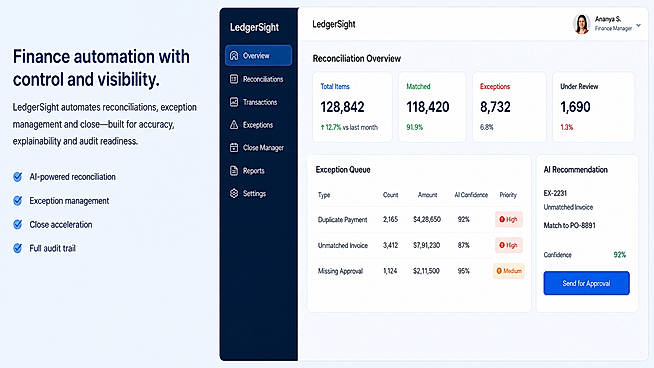This screenshot has height=368, width=654.
Task: Click the Exception management check icon
Action: pos(18,201)
